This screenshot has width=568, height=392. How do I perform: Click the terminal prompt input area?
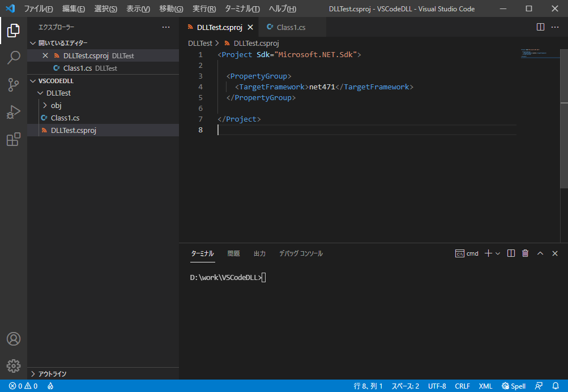coord(264,278)
